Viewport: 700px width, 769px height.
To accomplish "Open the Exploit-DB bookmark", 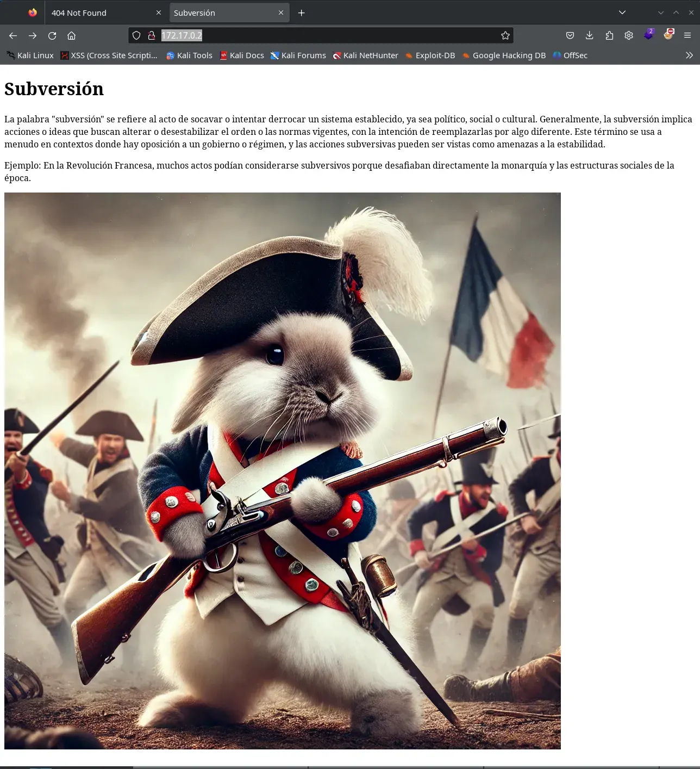I will coord(430,55).
